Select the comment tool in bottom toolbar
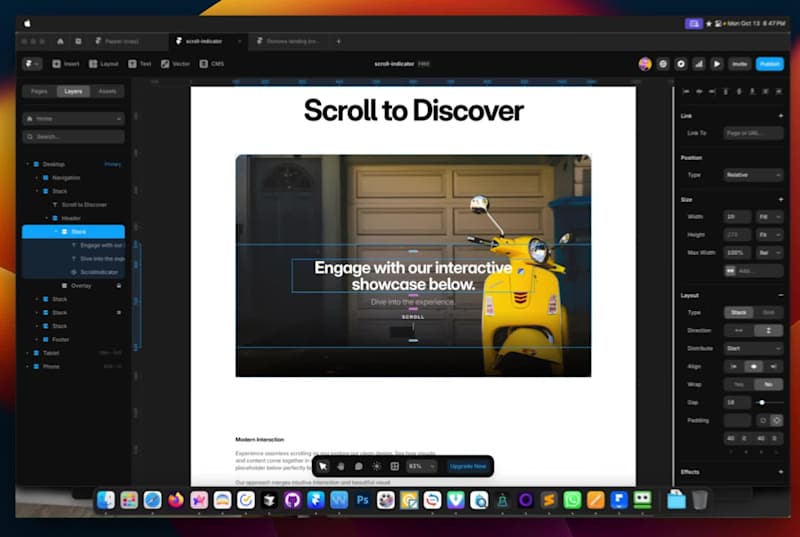 point(359,466)
